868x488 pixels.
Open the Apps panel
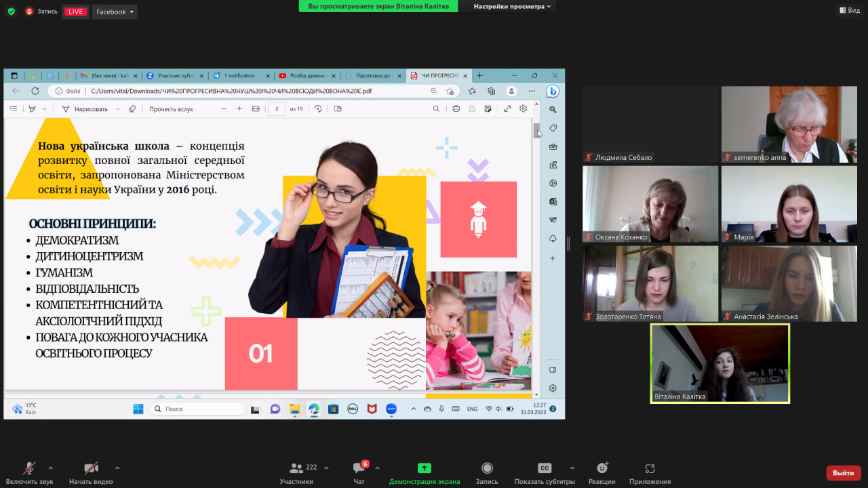pos(650,472)
